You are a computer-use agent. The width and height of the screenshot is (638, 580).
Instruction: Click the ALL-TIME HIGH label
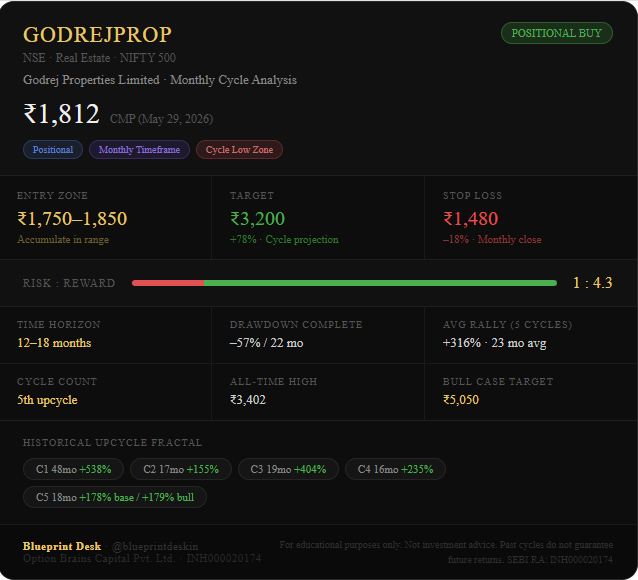(273, 382)
